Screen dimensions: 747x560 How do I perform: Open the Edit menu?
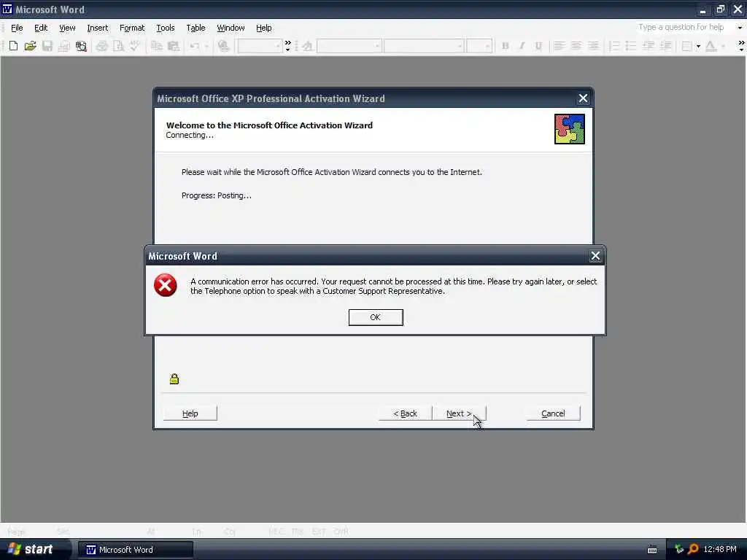coord(41,28)
